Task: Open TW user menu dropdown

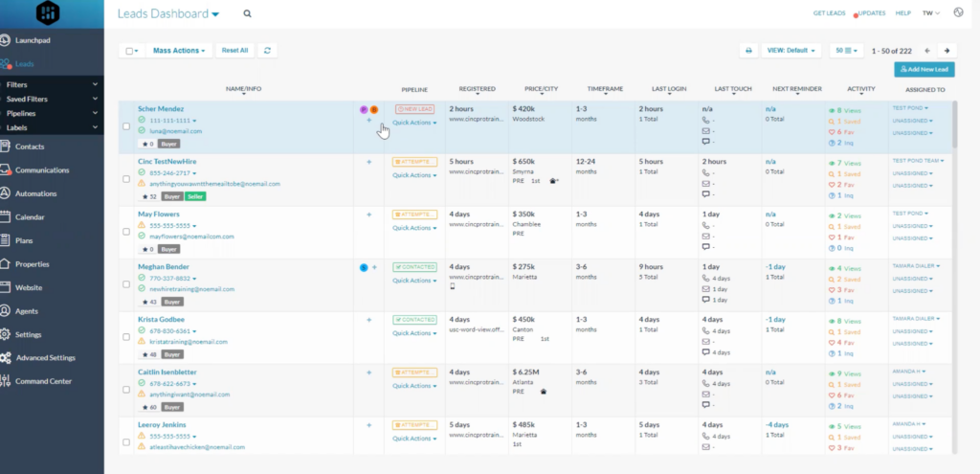Action: click(x=930, y=13)
